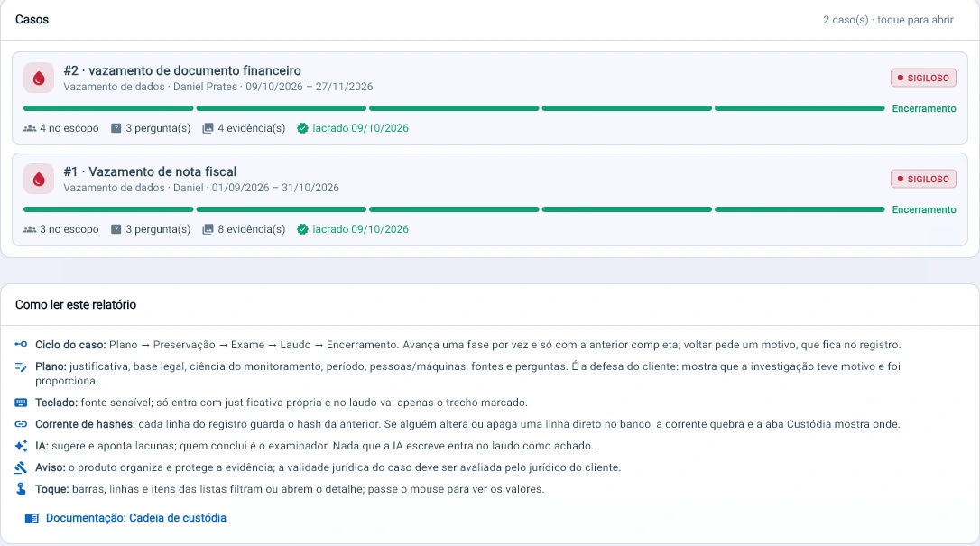This screenshot has height=546, width=980.
Task: Click the edit-note icon next to 'Plano'
Action: coord(21,366)
